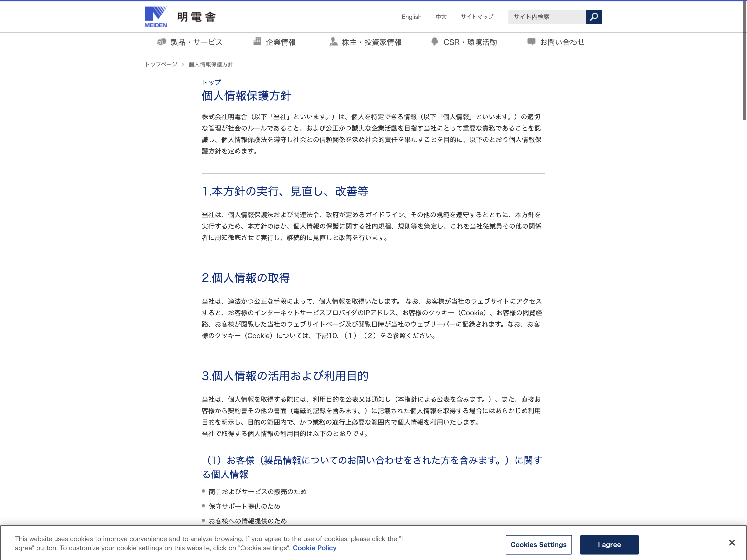Open Cookies Settings
The width and height of the screenshot is (747, 560).
tap(538, 544)
